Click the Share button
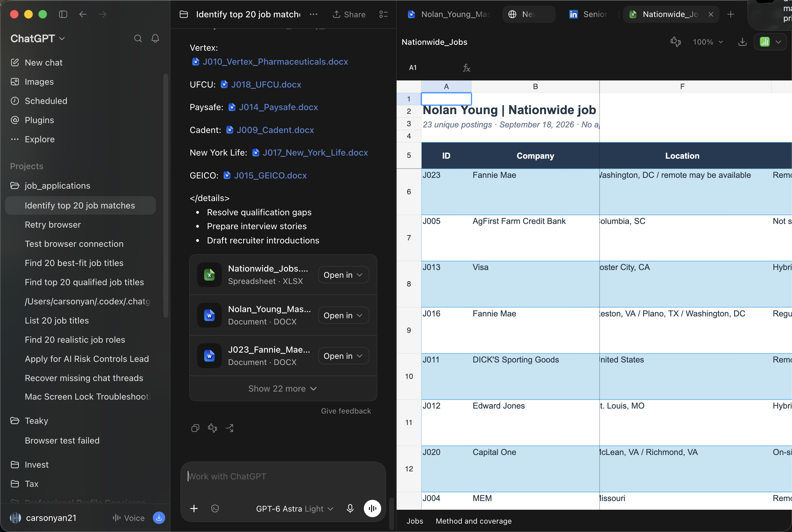Screen dimensions: 792x532 pos(349,14)
